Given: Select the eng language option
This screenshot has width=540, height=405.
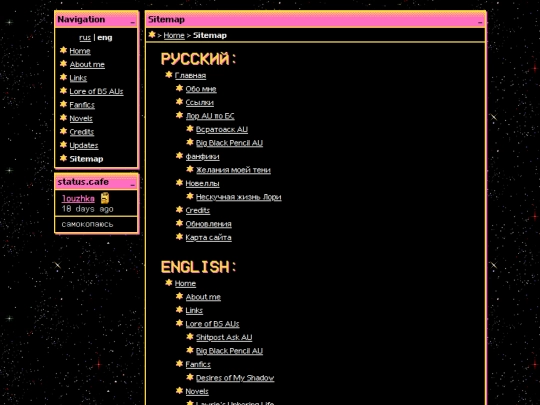Looking at the screenshot, I should 105,37.
